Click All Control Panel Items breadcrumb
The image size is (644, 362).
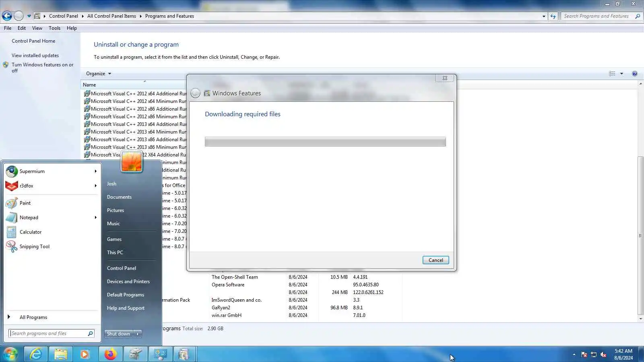click(111, 16)
